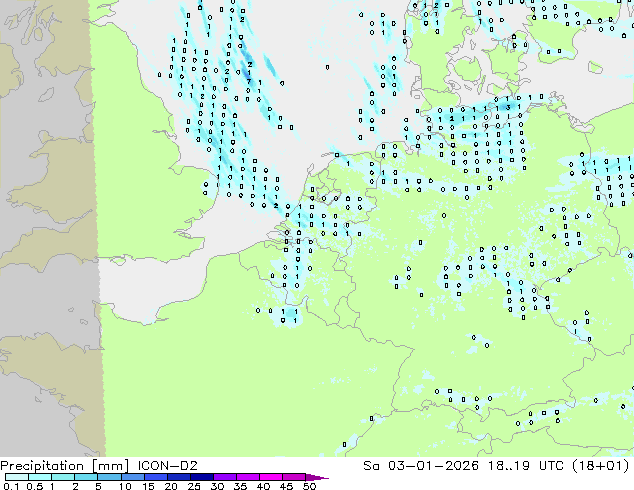634x490 pixels.
Task: Click the legend tick label "25"
Action: coord(194,486)
